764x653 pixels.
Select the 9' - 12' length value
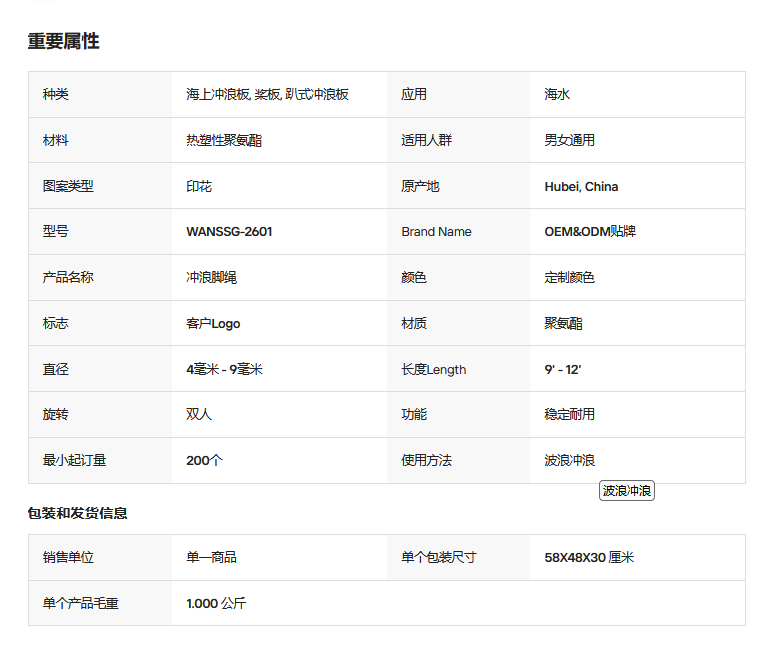click(562, 369)
